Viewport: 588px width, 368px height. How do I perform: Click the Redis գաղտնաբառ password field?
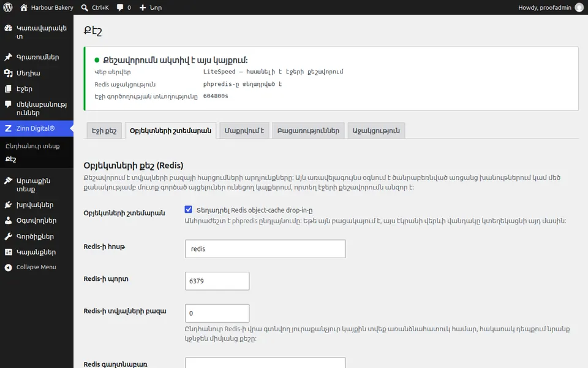[265, 362]
